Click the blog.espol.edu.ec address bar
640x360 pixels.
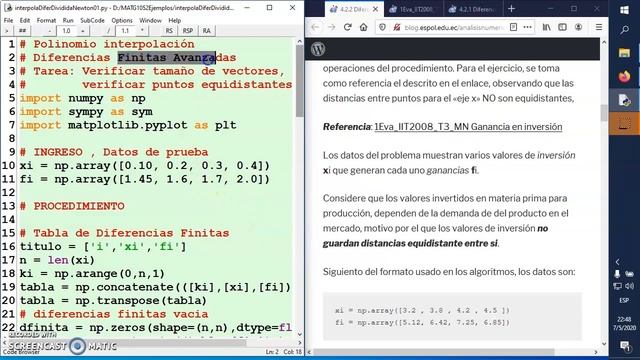click(x=454, y=27)
